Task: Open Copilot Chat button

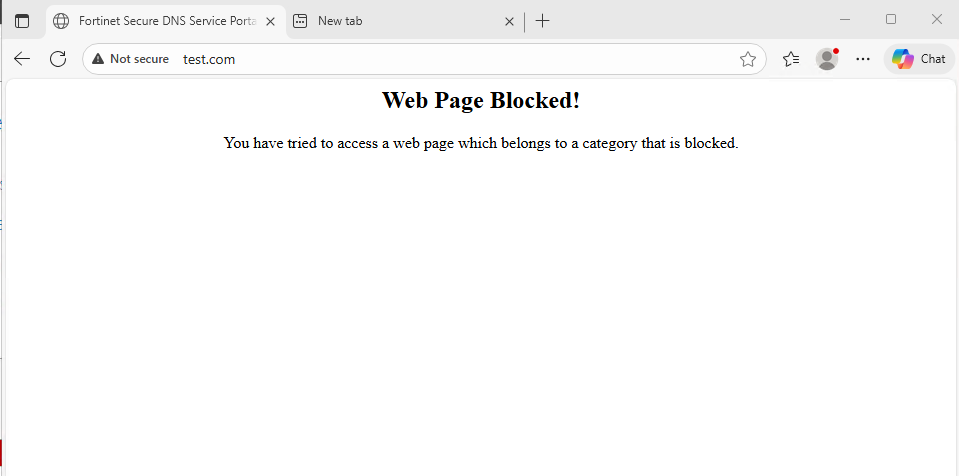Action: [x=919, y=59]
